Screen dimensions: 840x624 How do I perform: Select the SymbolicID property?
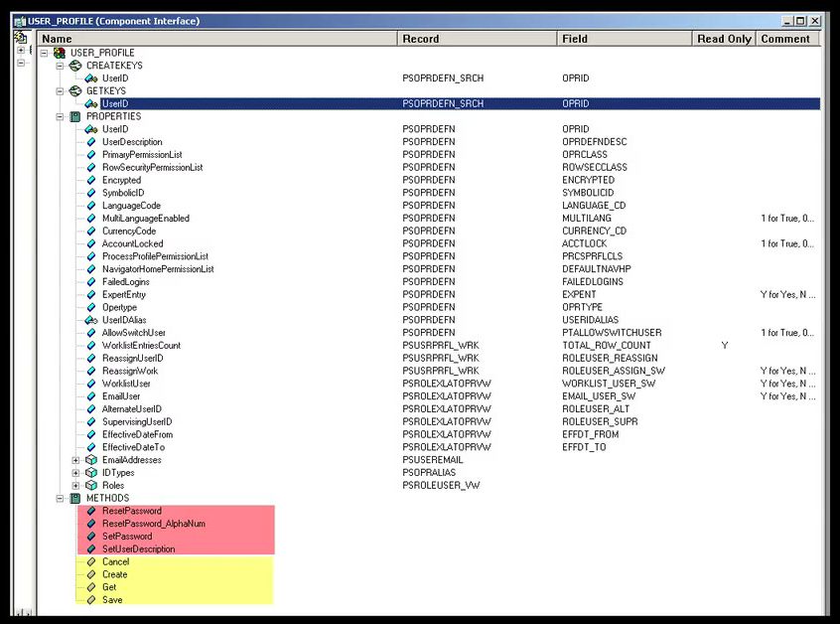coord(123,193)
